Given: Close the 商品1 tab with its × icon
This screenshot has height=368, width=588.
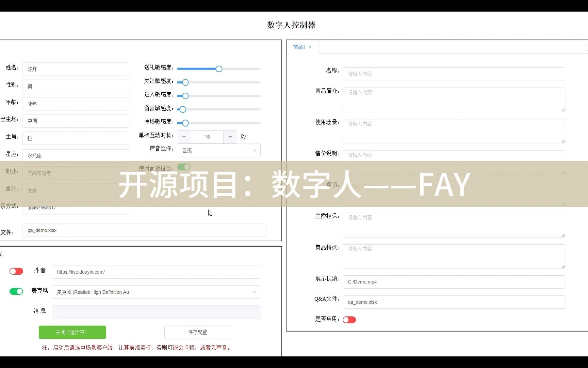Looking at the screenshot, I should pyautogui.click(x=310, y=47).
